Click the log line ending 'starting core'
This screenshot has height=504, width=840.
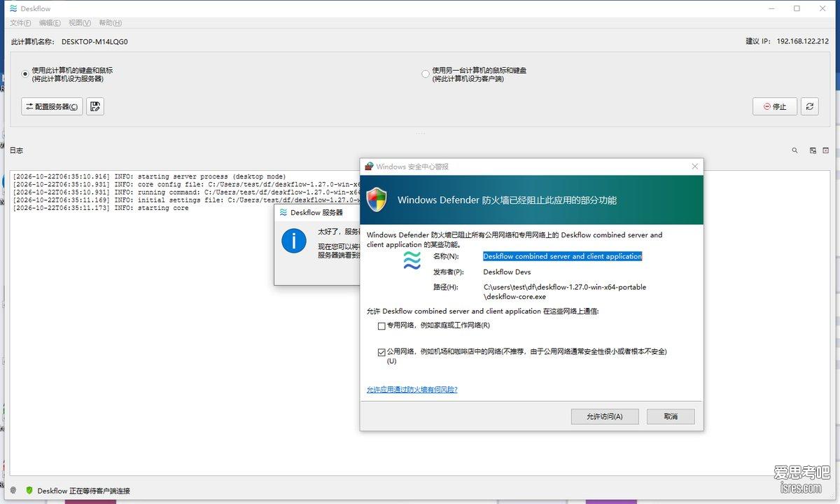[101, 208]
